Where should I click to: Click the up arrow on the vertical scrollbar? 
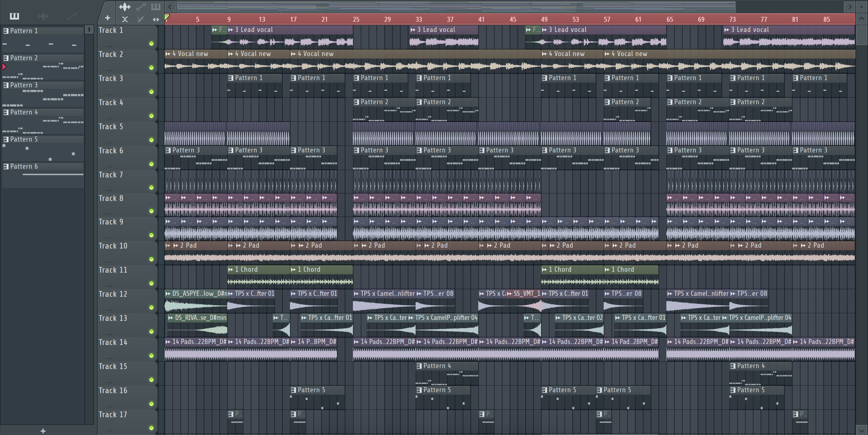tap(862, 19)
